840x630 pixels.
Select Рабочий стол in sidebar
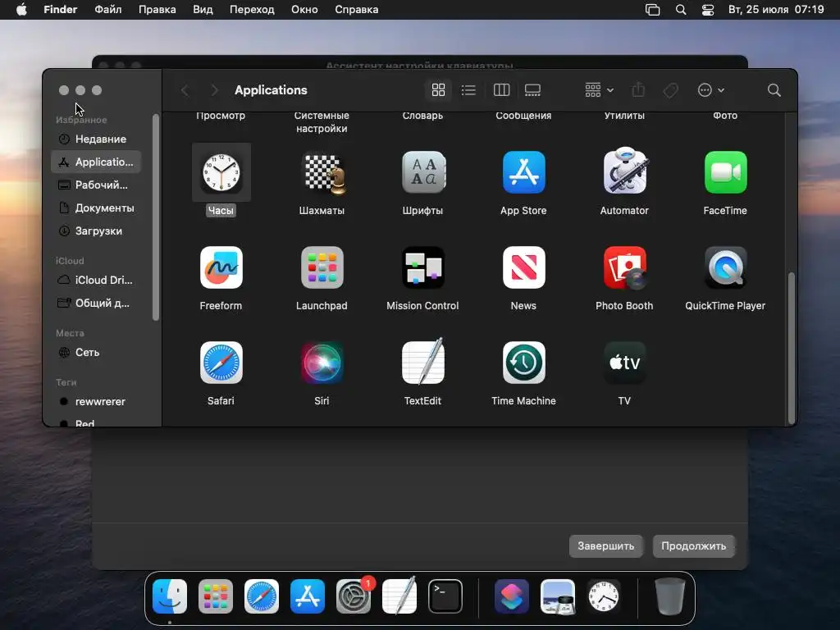97,185
